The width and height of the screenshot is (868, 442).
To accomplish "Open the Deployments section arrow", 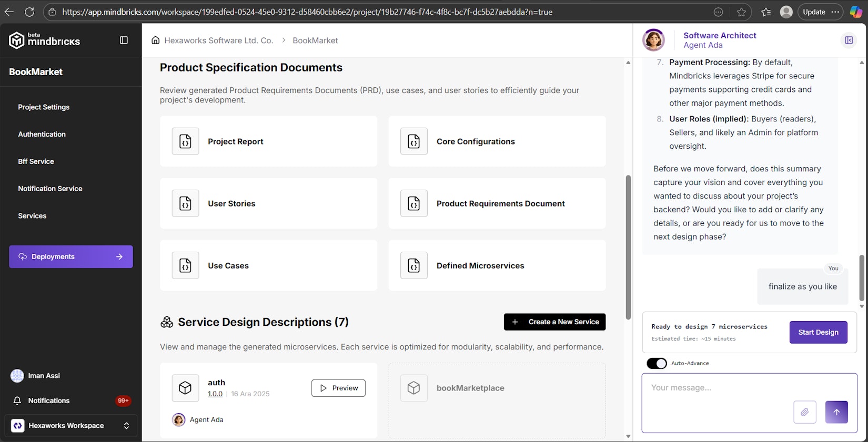I will pyautogui.click(x=119, y=257).
